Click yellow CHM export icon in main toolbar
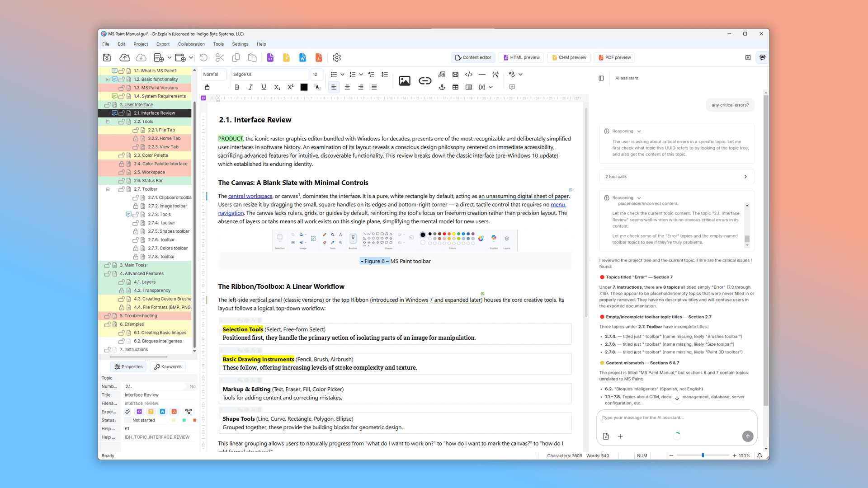868x488 pixels. pos(286,57)
